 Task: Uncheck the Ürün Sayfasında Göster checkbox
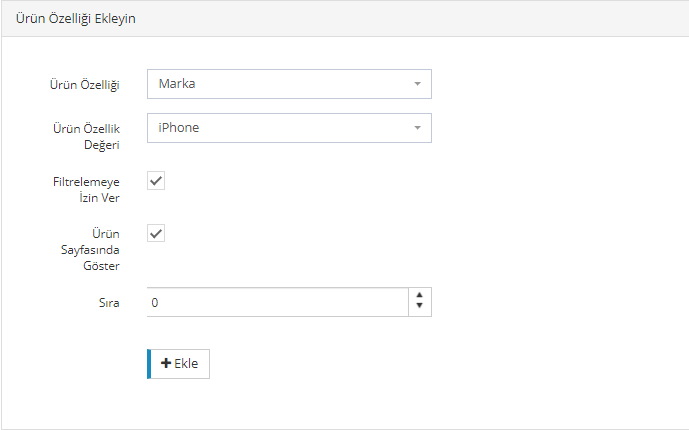tap(156, 233)
